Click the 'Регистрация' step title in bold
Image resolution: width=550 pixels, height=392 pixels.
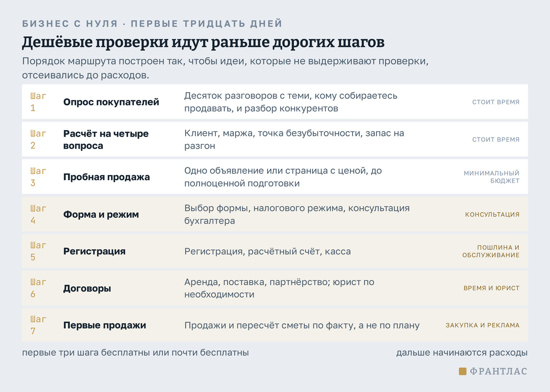(x=94, y=251)
